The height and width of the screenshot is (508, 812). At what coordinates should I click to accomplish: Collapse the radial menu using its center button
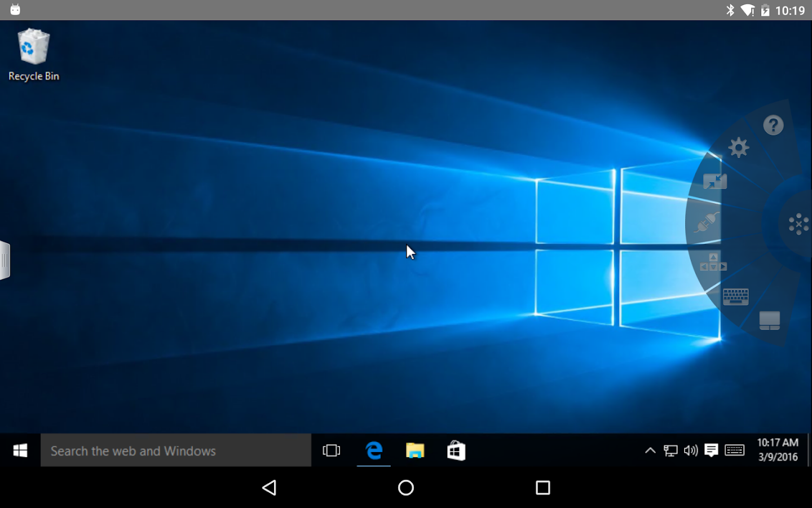coord(798,224)
